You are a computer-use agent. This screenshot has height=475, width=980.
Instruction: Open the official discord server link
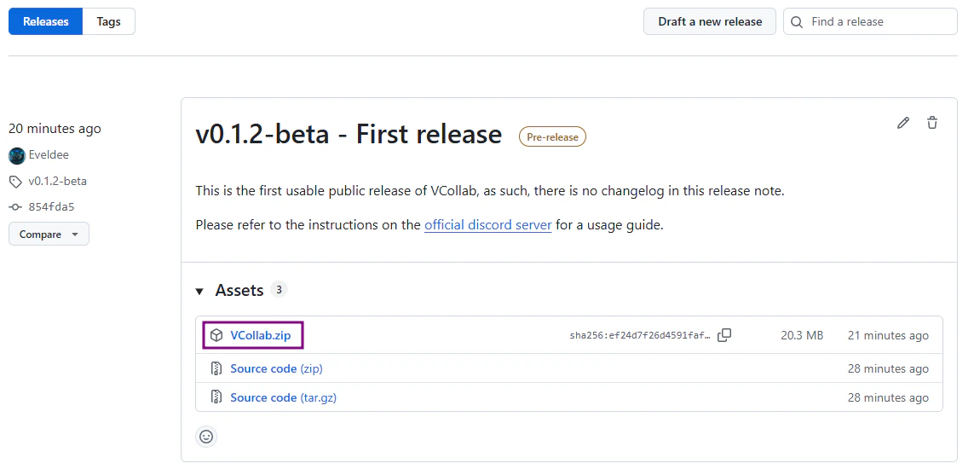click(x=487, y=225)
